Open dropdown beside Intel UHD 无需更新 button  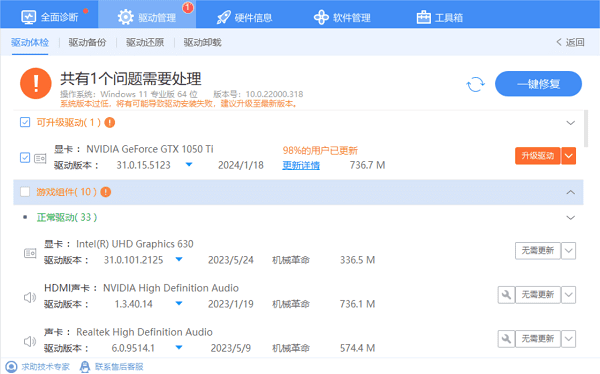tap(569, 251)
